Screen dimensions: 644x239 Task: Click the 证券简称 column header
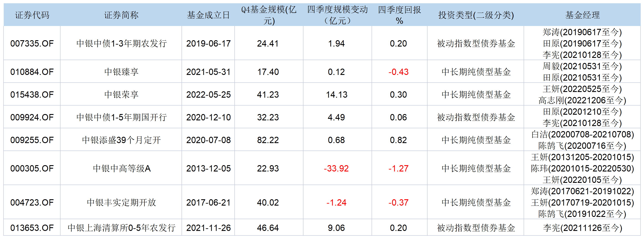click(x=121, y=15)
